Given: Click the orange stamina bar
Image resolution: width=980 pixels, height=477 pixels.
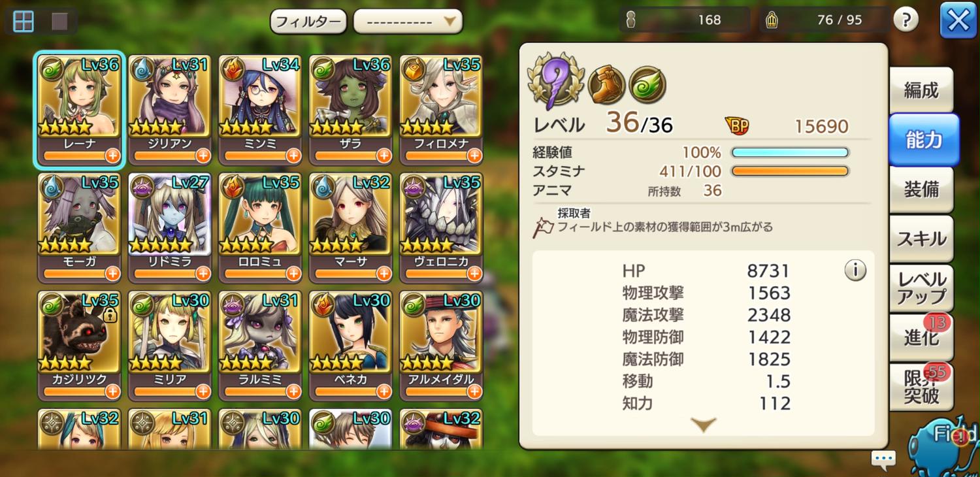Looking at the screenshot, I should coord(790,171).
